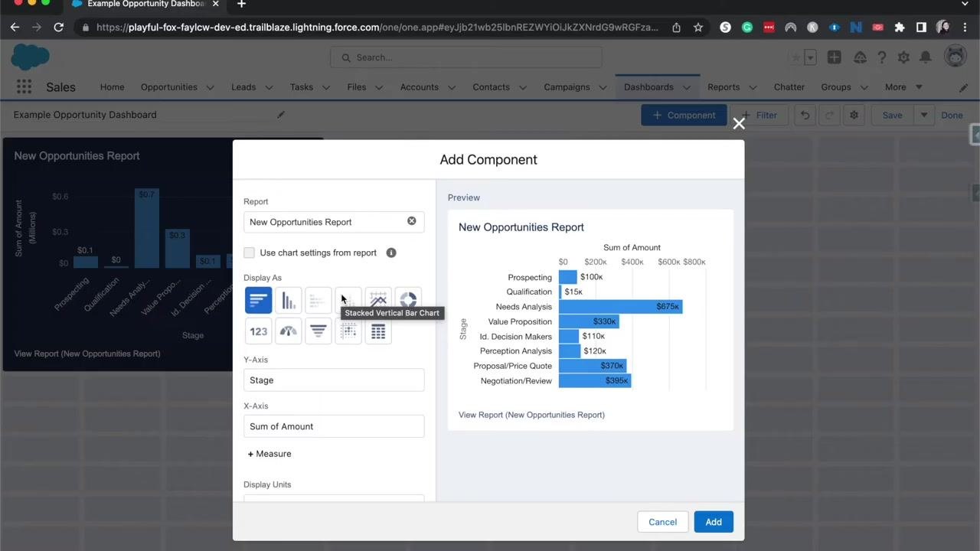Open the notifications bell
980x551 pixels.
[x=926, y=57]
